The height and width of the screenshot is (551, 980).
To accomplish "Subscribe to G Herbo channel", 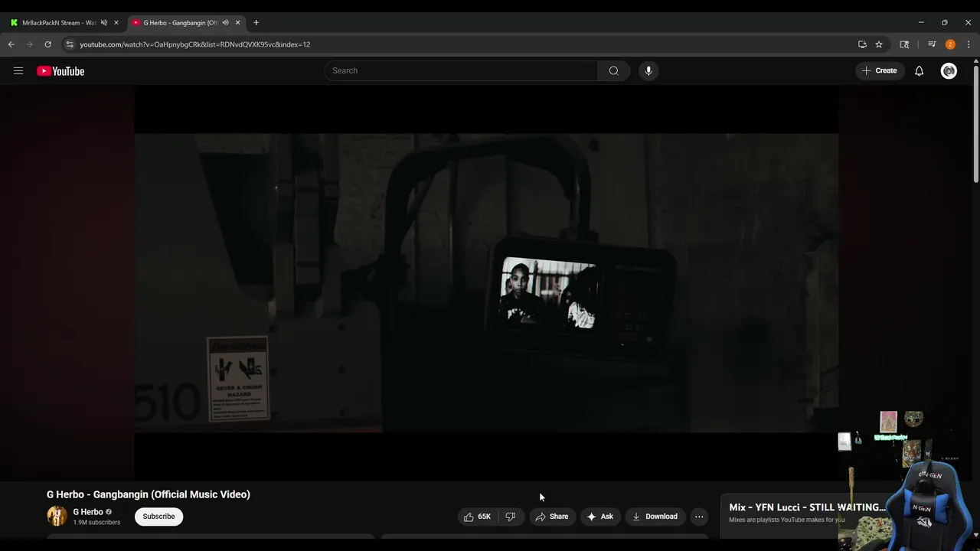I will coord(158,517).
